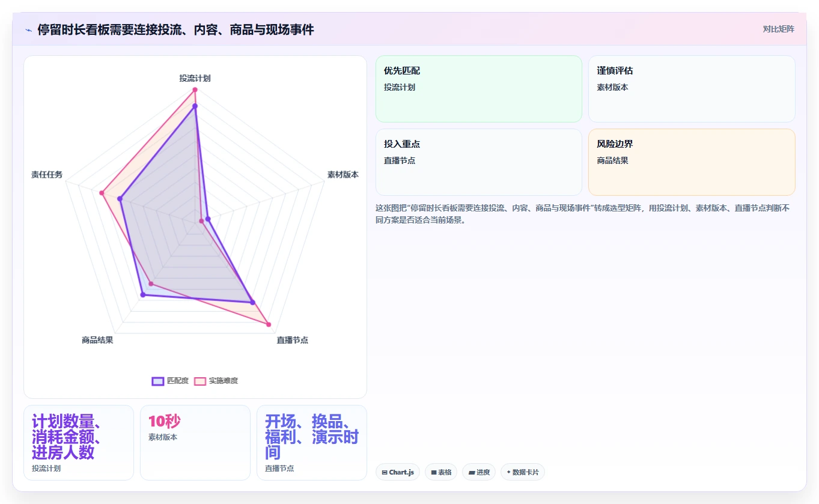The height and width of the screenshot is (504, 819).
Task: Click the pink 实施难度 point on 素材版本 axis
Action: tap(201, 221)
